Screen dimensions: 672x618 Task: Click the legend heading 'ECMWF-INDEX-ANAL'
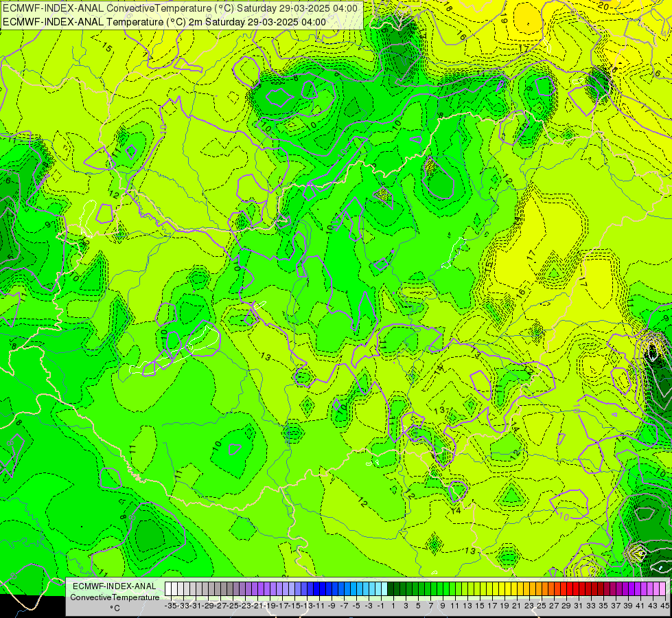[x=115, y=586]
